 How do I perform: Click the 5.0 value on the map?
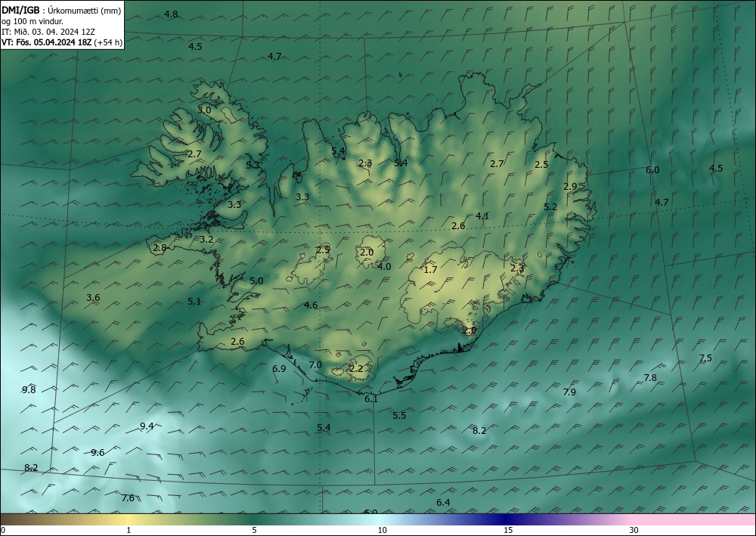pyautogui.click(x=256, y=281)
